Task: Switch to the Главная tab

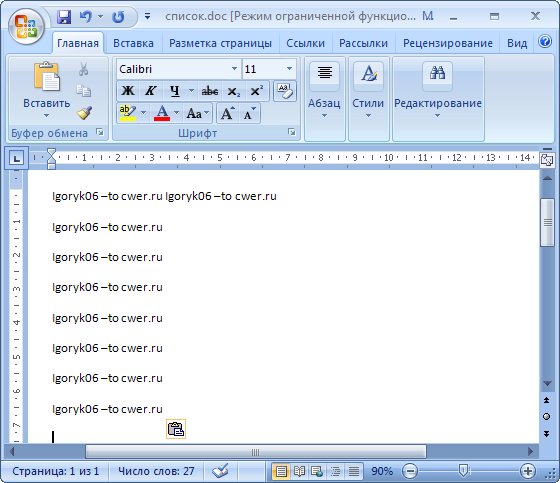Action: [78, 43]
